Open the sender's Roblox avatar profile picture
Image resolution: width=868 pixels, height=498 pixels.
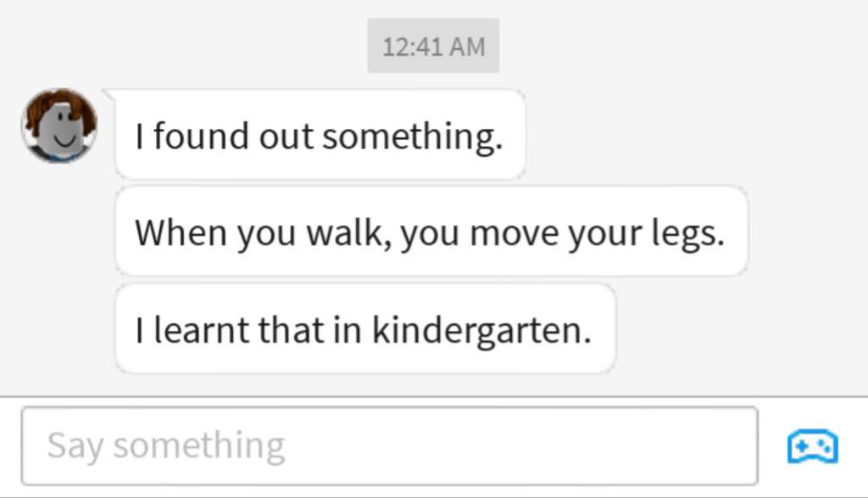tap(59, 126)
